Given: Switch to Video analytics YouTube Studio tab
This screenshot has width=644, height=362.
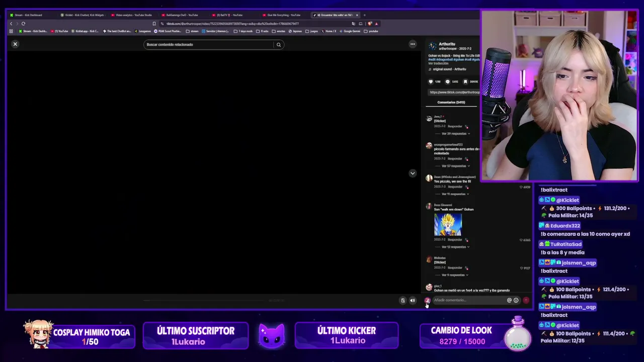Looking at the screenshot, I should pos(133,15).
